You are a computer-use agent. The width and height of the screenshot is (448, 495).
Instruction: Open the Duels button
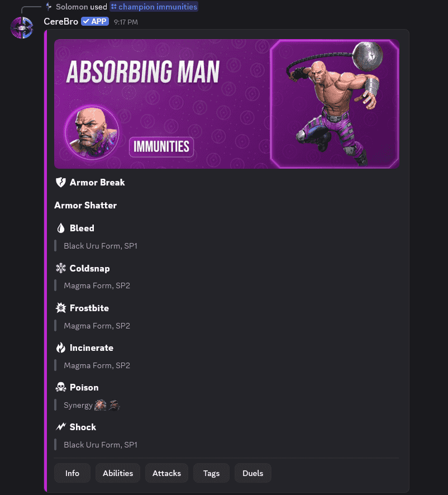[253, 473]
